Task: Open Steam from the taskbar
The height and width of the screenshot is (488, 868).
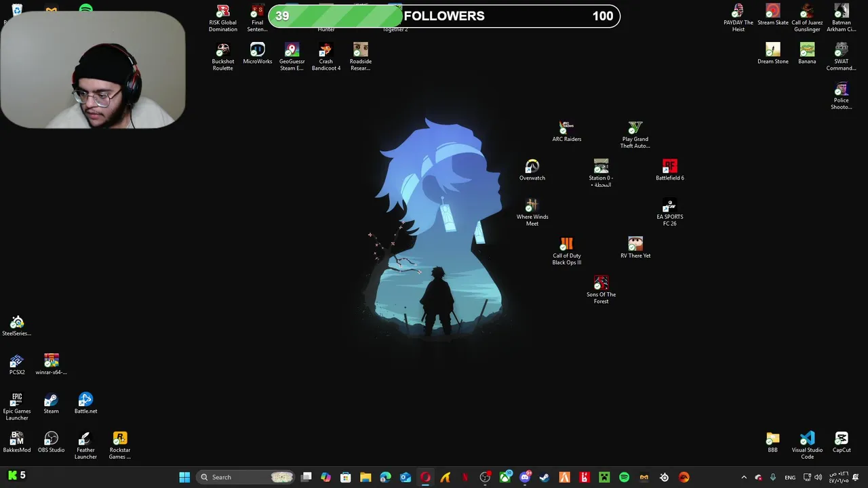Action: [x=545, y=477]
